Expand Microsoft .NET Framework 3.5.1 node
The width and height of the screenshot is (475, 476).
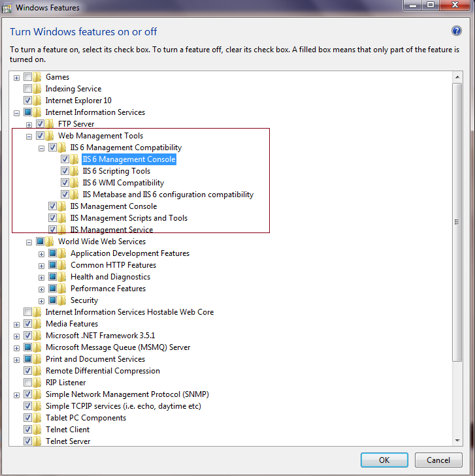pyautogui.click(x=17, y=337)
